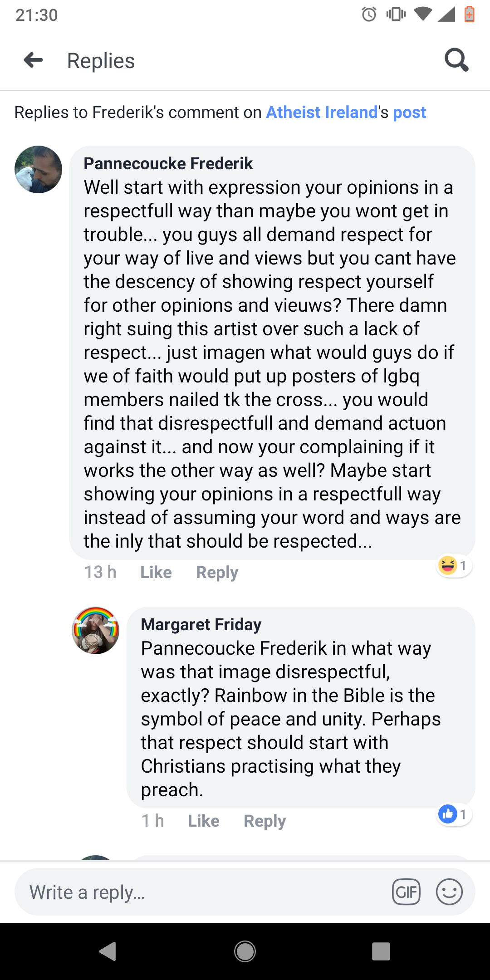Image resolution: width=490 pixels, height=980 pixels.
Task: Reply to Pannecoucke Frederik's comment
Action: 217,572
